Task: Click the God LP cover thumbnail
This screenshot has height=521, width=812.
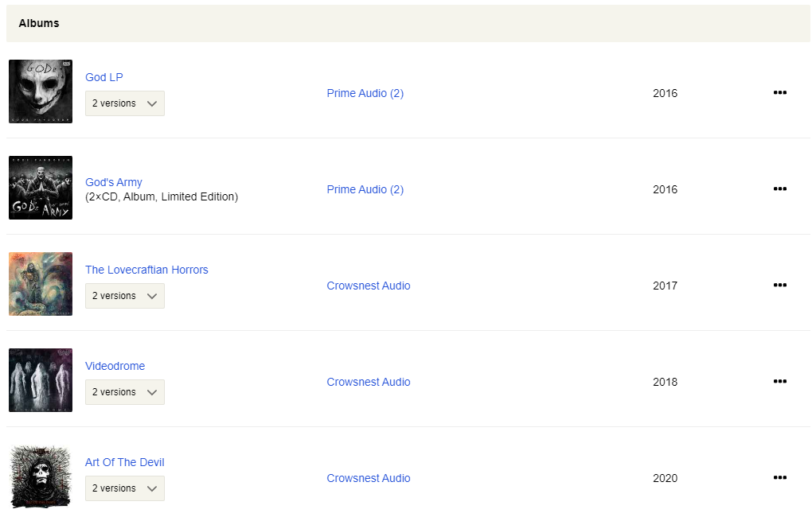Action: [41, 91]
